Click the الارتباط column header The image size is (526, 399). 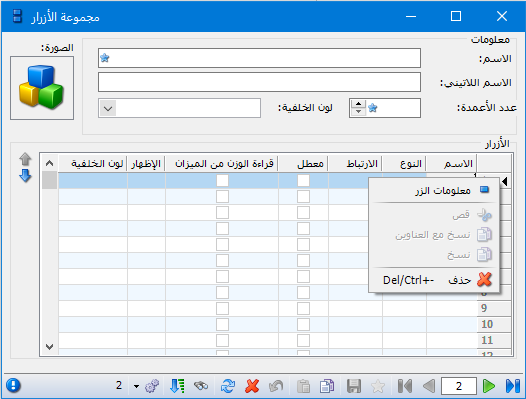coord(355,164)
